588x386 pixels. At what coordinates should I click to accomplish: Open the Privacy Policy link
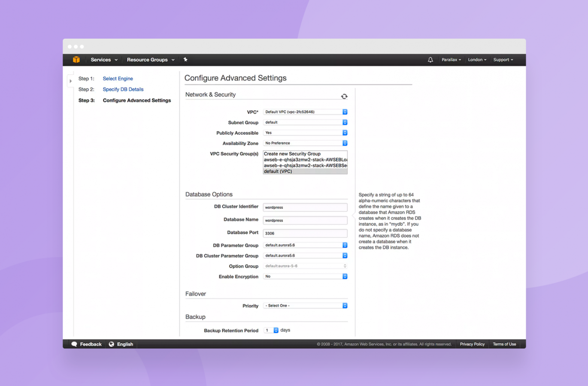pos(472,344)
